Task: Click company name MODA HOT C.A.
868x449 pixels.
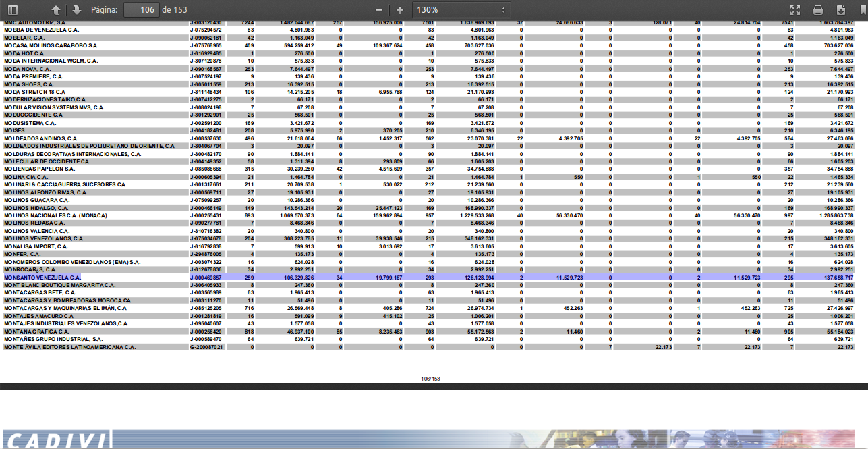Action: coord(24,53)
